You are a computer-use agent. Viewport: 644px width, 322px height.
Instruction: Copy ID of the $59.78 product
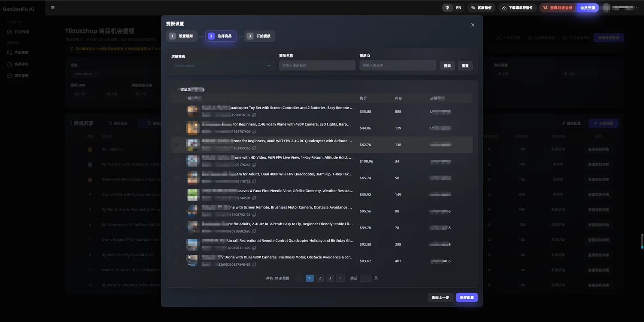coord(254,231)
